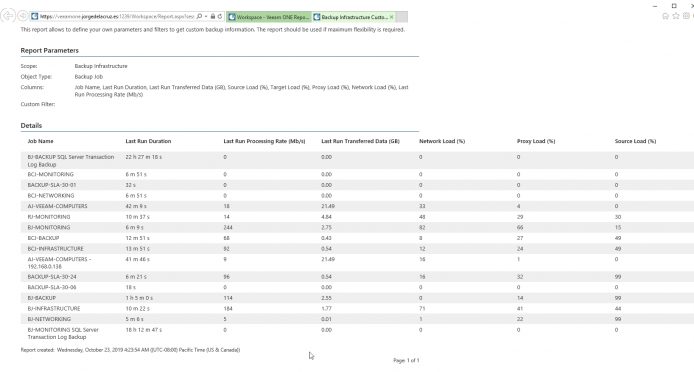Click the AJ-VEEAM-COMPUTERS job name cell
This screenshot has width=694, height=372.
58,206
